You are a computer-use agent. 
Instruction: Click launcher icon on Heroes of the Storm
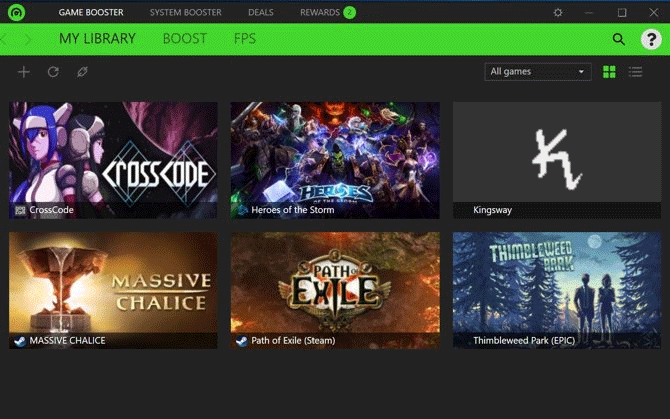(x=242, y=210)
